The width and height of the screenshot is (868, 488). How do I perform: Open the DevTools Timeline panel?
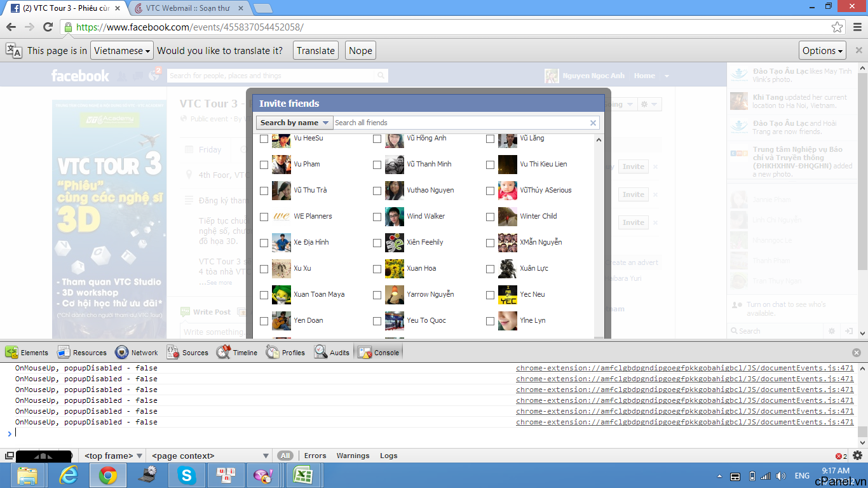[237, 352]
